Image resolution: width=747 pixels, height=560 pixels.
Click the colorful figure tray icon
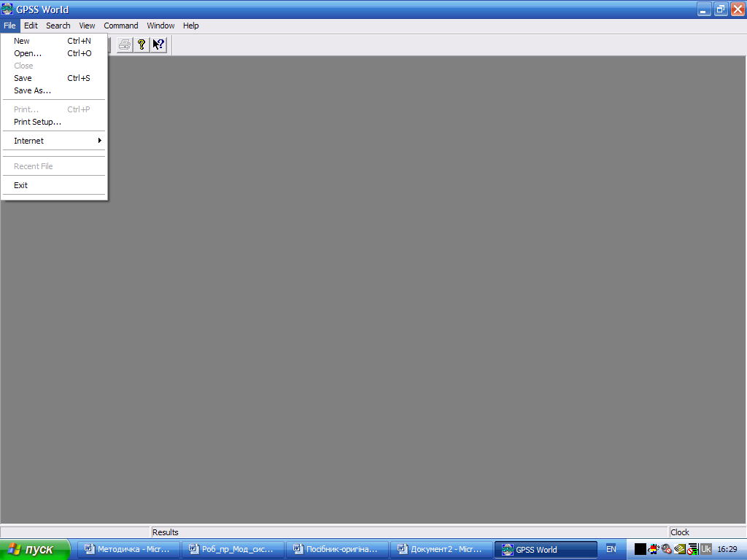tap(654, 549)
